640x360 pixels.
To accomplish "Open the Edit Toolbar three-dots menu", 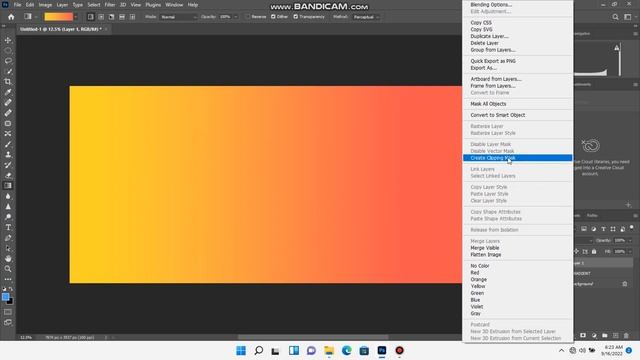I will (8, 279).
